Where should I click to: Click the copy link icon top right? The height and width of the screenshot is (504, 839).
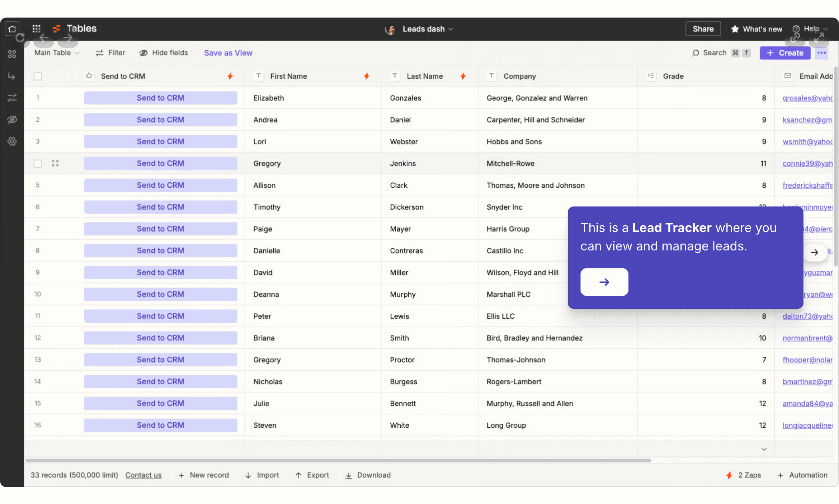pos(795,38)
